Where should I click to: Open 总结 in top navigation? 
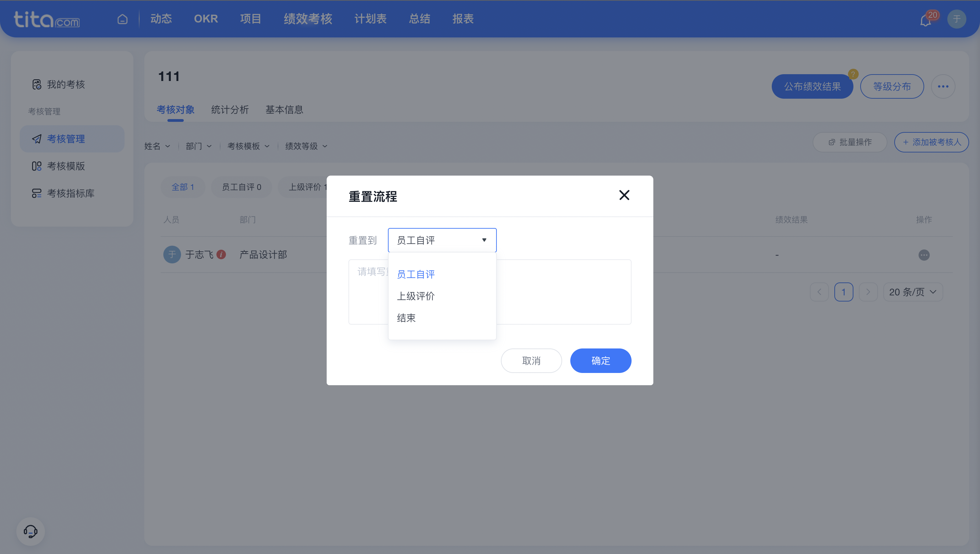click(x=419, y=19)
